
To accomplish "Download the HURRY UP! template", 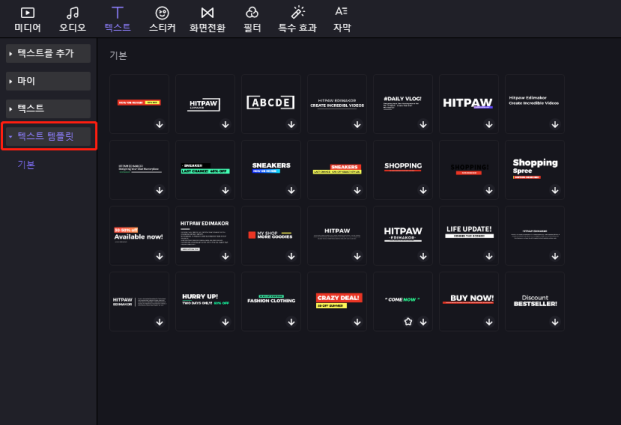I will click(x=225, y=322).
